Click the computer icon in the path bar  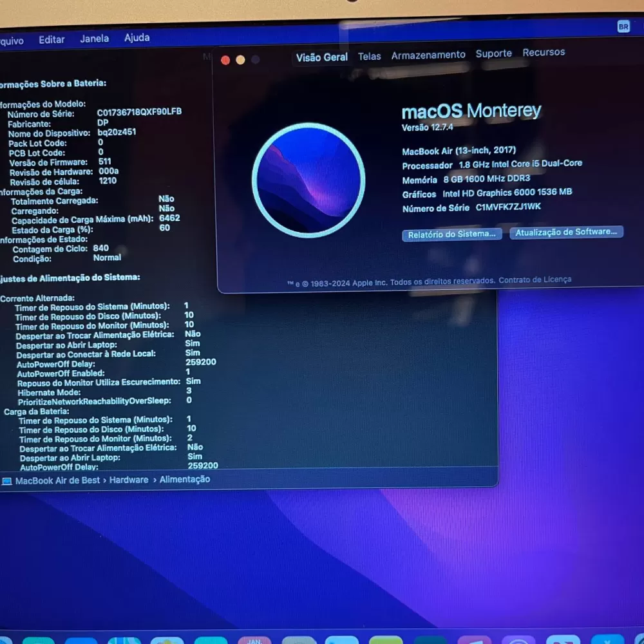(x=7, y=480)
